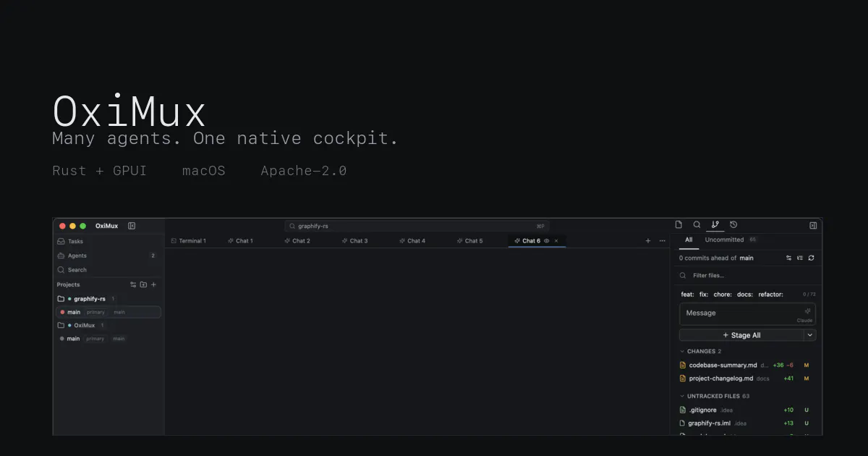
Task: Switch to the Chat 3 tab
Action: coord(354,241)
